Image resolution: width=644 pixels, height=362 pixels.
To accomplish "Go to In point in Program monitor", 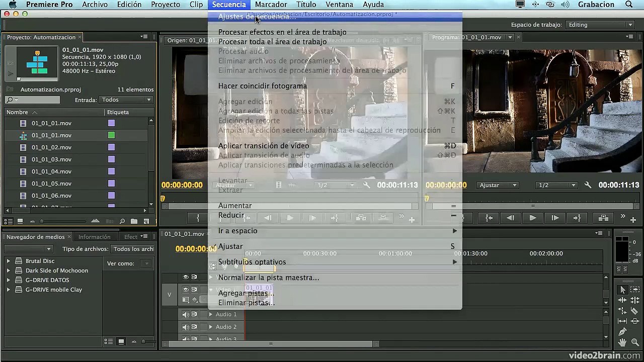I will click(489, 218).
